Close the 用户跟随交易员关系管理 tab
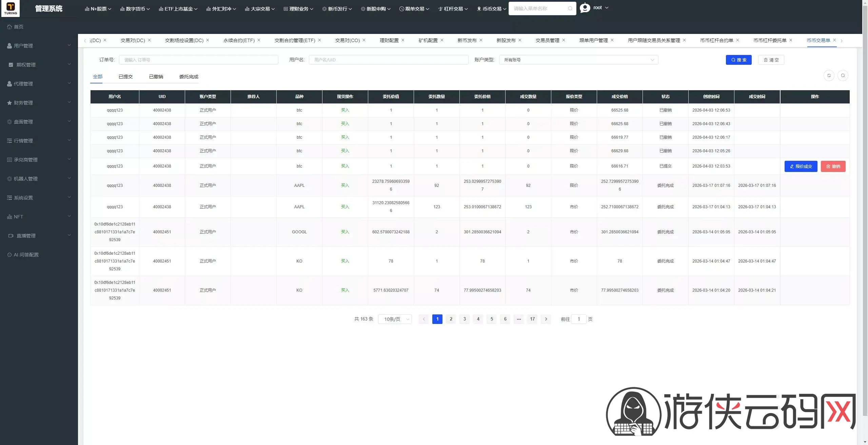This screenshot has width=868, height=445. (684, 40)
